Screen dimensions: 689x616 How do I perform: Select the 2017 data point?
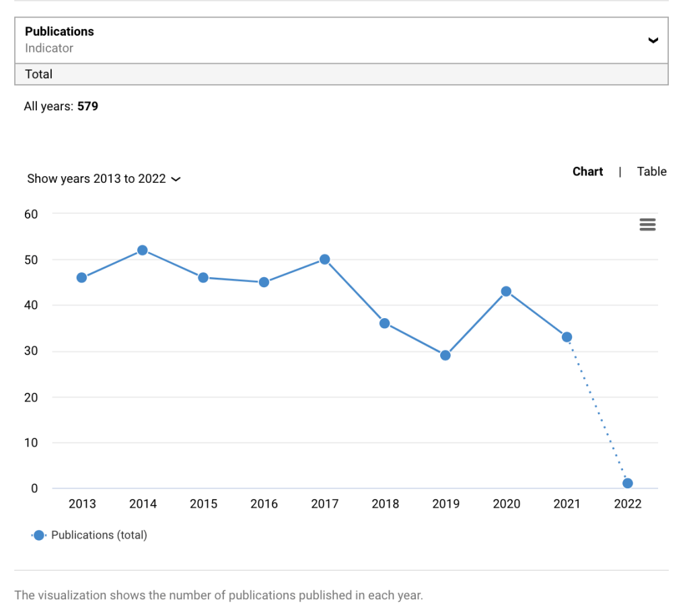(324, 260)
